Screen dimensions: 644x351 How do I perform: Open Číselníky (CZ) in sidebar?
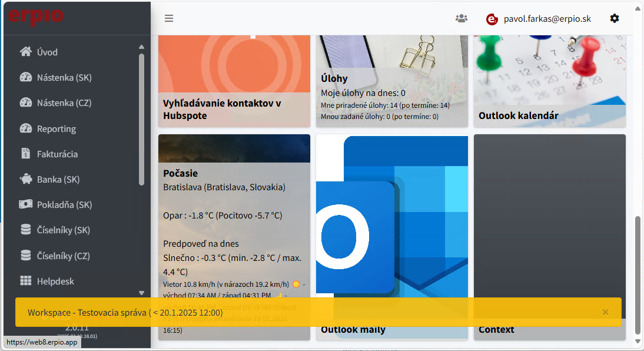coord(63,256)
